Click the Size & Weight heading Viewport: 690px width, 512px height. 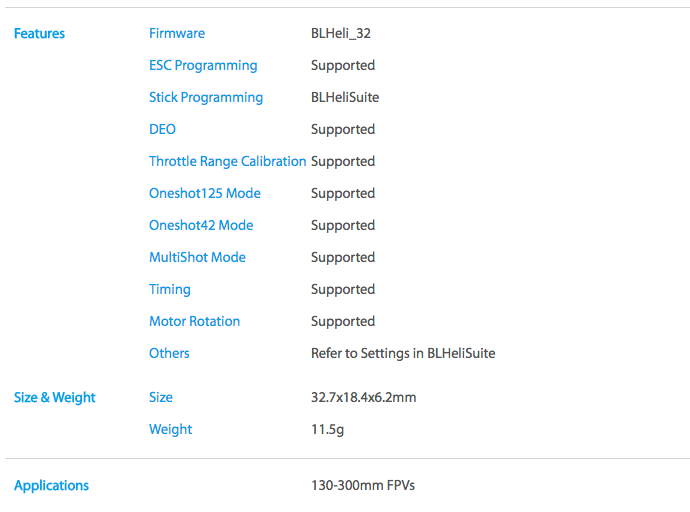tap(55, 398)
